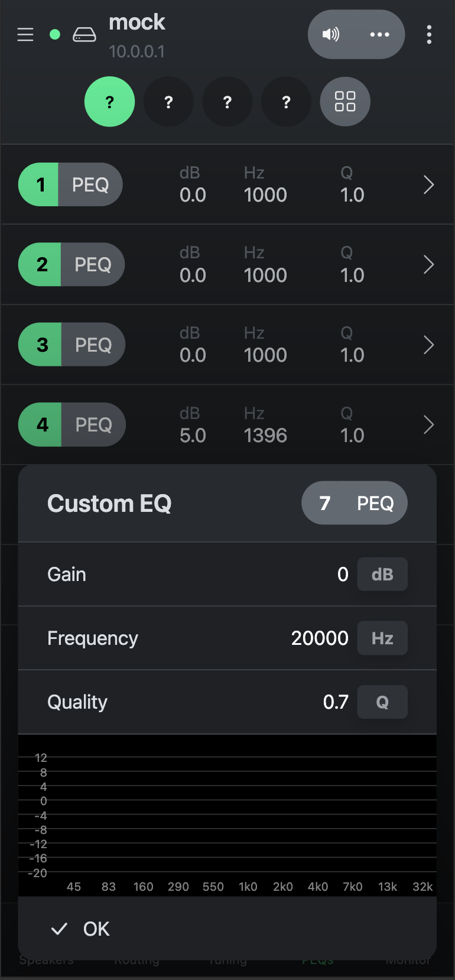
Task: Toggle PEQ band 4 on or off
Action: [x=41, y=424]
